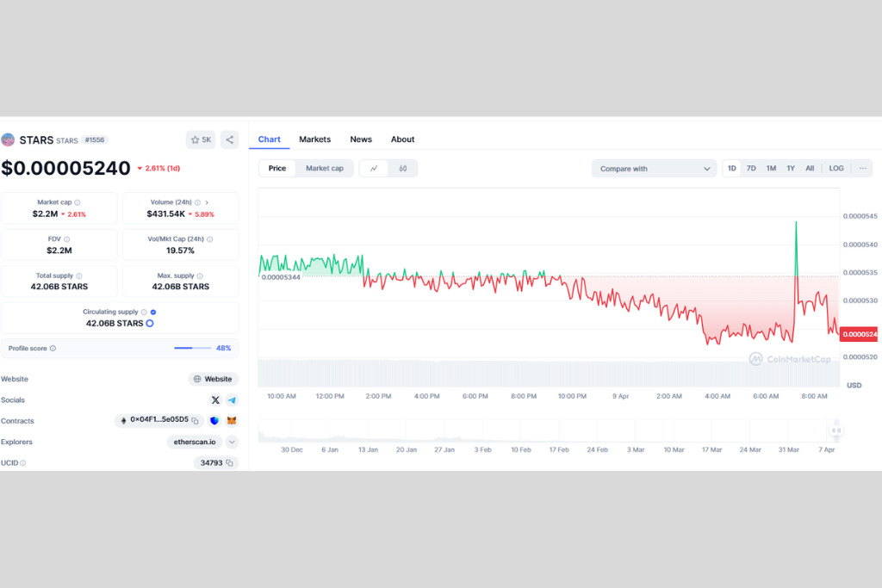Add to MetaMask fox icon

click(232, 420)
